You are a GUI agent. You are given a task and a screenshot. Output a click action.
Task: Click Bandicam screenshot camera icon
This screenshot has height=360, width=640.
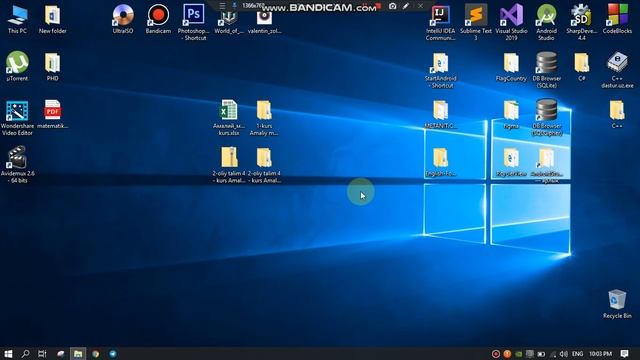pyautogui.click(x=392, y=6)
